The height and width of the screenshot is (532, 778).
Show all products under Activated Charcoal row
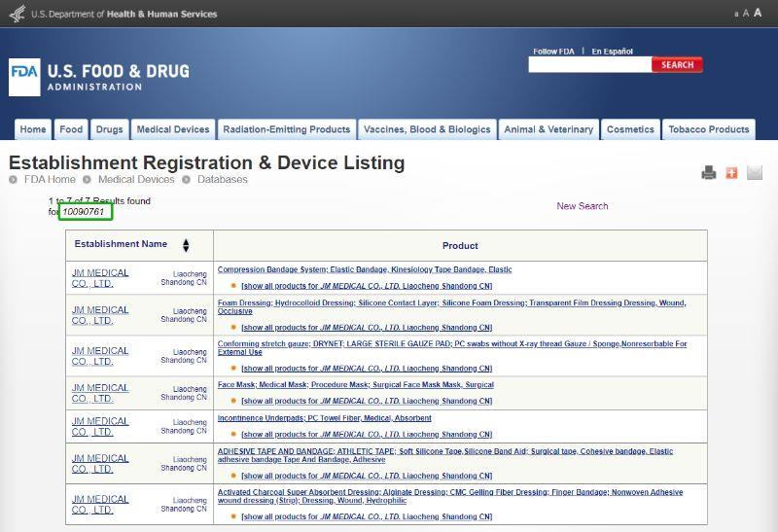[367, 516]
